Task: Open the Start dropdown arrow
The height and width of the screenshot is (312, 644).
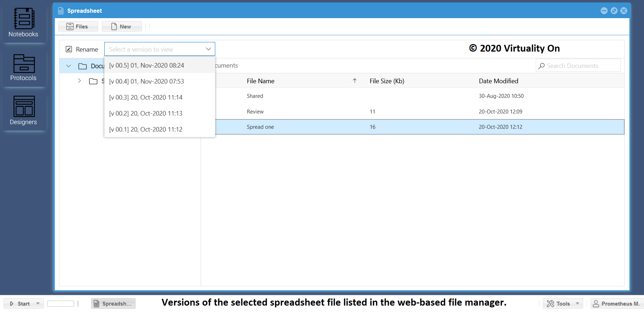Action: tap(38, 303)
